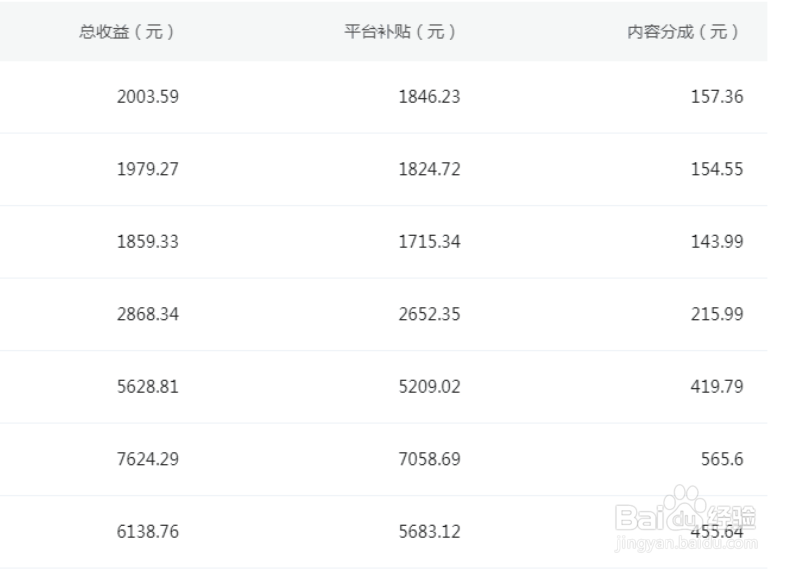Select the platform subsidy cell 1846.23
The width and height of the screenshot is (802, 570).
coord(429,97)
